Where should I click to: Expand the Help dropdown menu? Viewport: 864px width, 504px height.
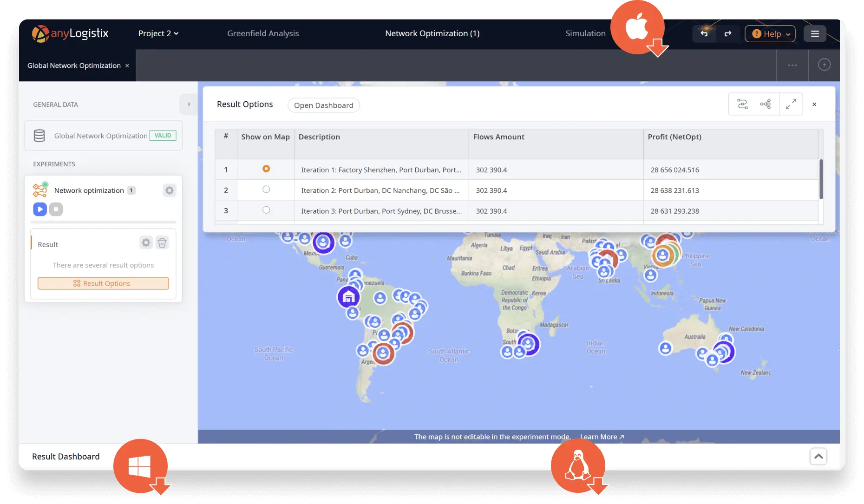point(770,33)
